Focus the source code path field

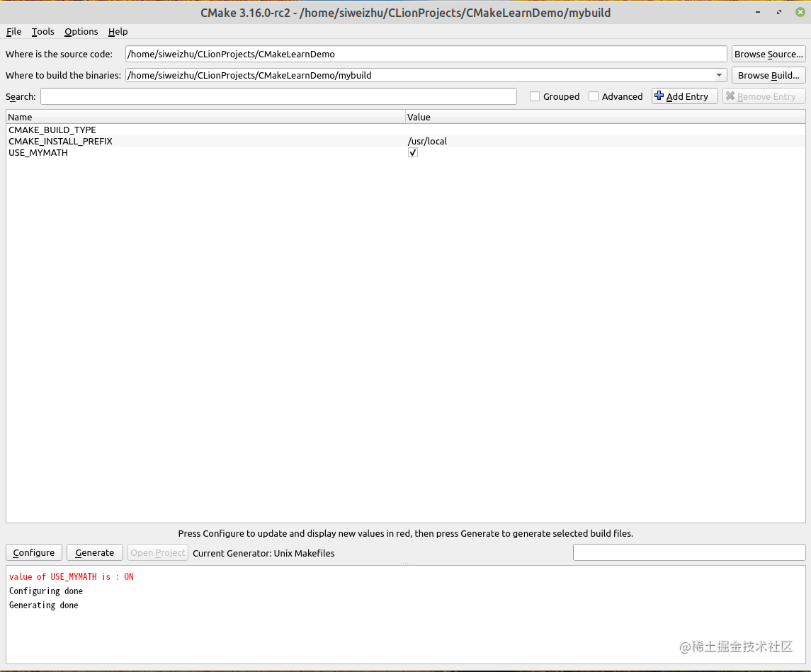(x=426, y=55)
